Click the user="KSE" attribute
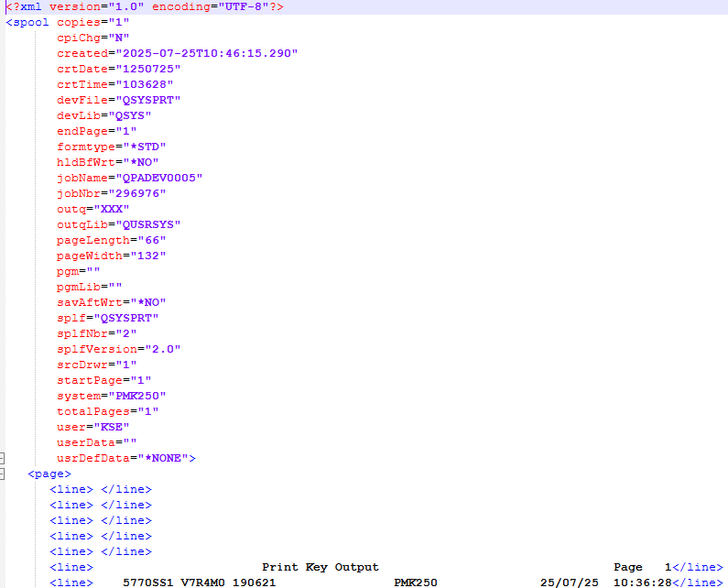The height and width of the screenshot is (588, 728). click(92, 427)
